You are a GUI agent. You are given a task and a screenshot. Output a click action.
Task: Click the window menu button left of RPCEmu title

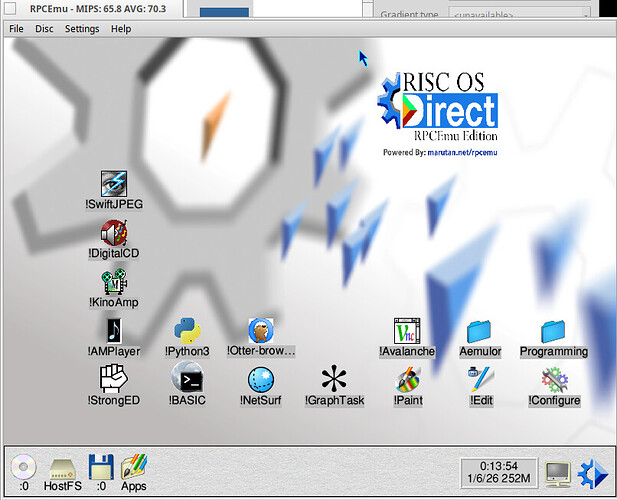click(x=10, y=8)
